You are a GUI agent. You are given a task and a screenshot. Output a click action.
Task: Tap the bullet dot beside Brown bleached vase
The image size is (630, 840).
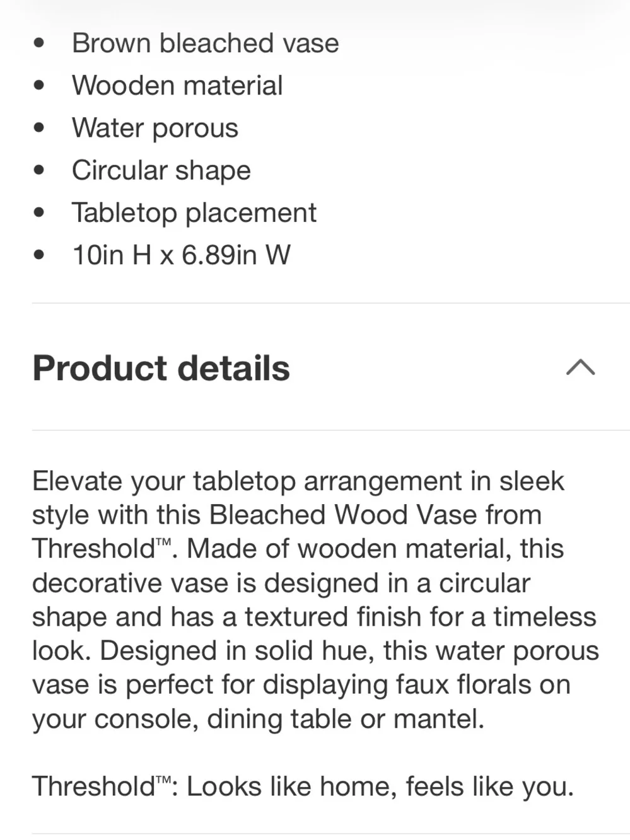coord(39,43)
